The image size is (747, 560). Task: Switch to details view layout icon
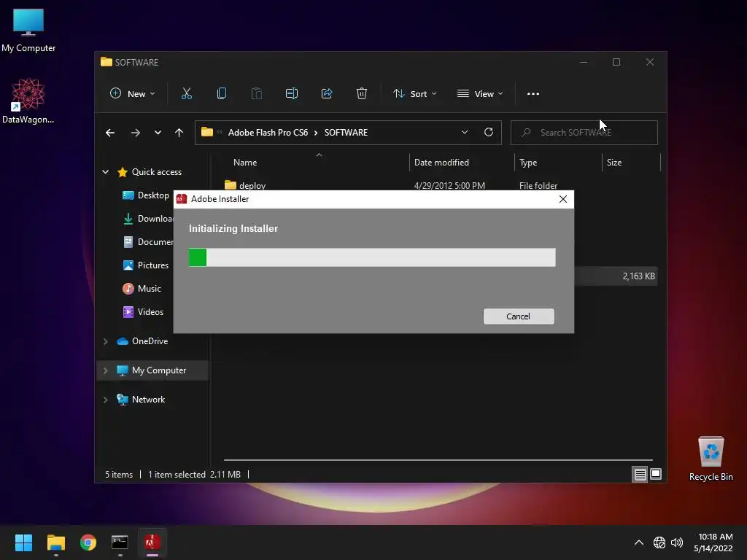click(640, 474)
